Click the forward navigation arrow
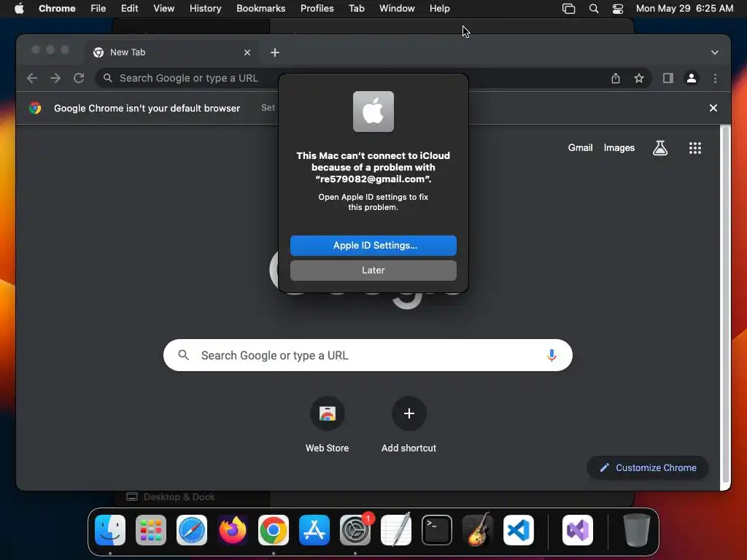This screenshot has width=747, height=560. point(55,78)
